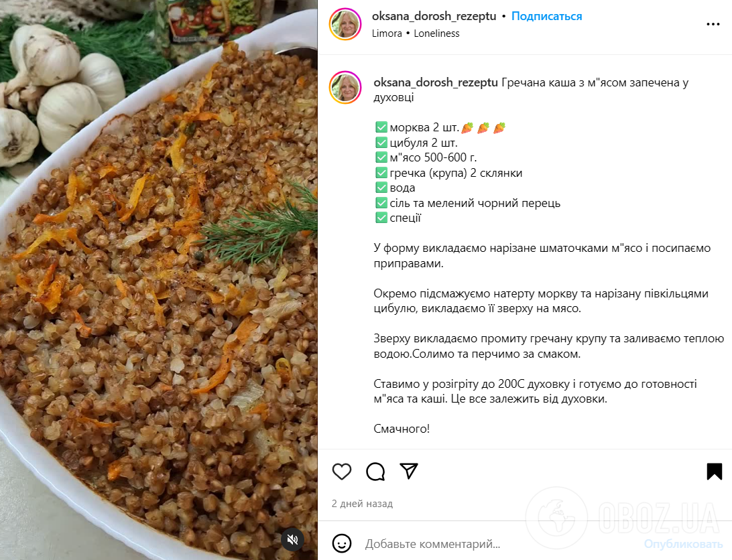Open oksana_dorosh_rezeptu username in header
The width and height of the screenshot is (732, 560).
tap(434, 16)
